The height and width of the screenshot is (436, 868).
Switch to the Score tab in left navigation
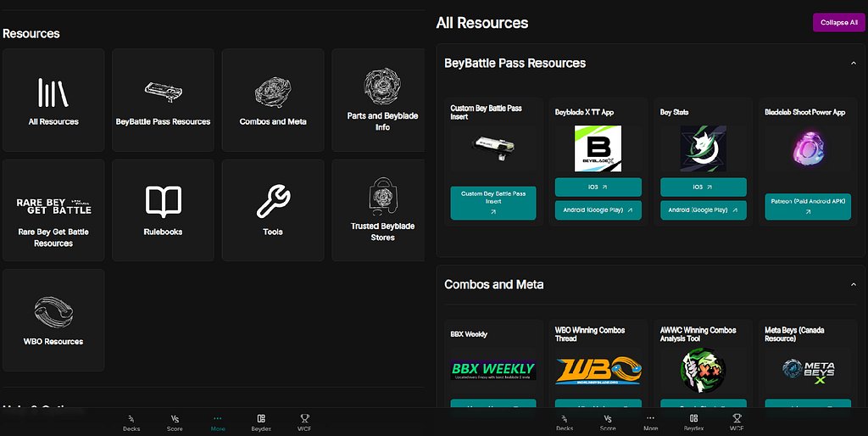point(175,422)
